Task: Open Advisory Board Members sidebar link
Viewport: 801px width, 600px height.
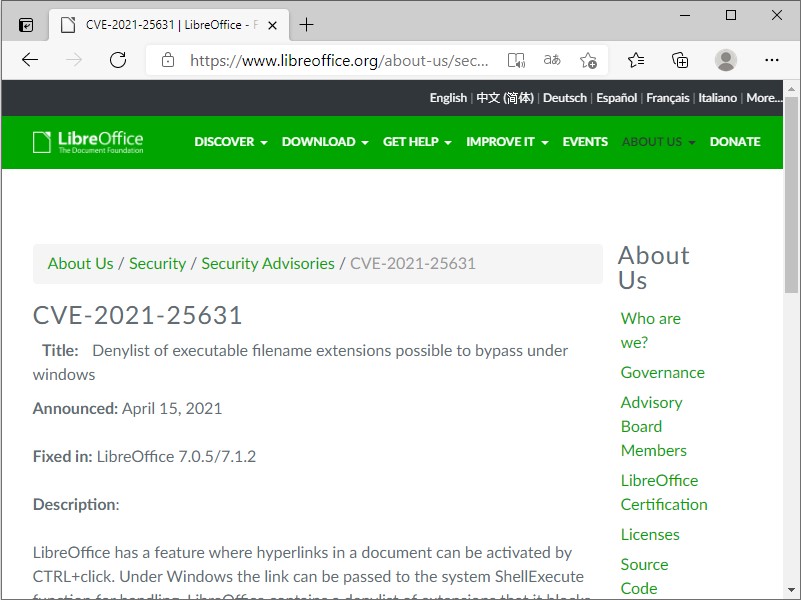Action: click(653, 426)
